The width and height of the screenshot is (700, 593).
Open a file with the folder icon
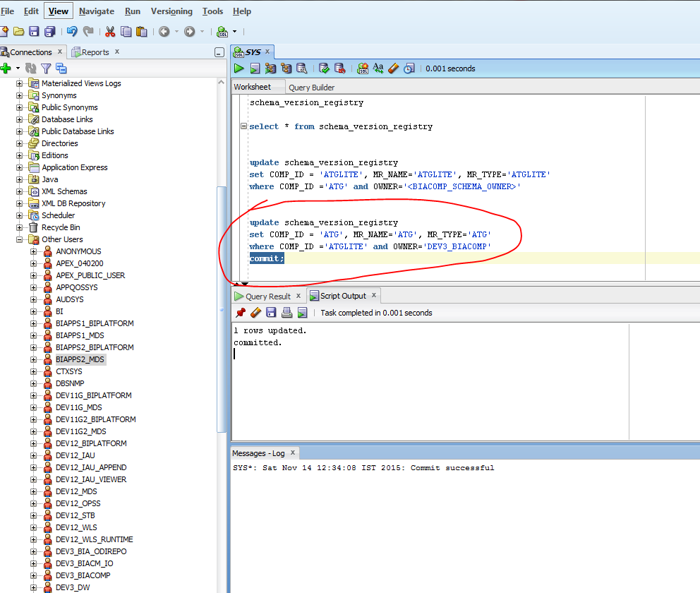(19, 31)
